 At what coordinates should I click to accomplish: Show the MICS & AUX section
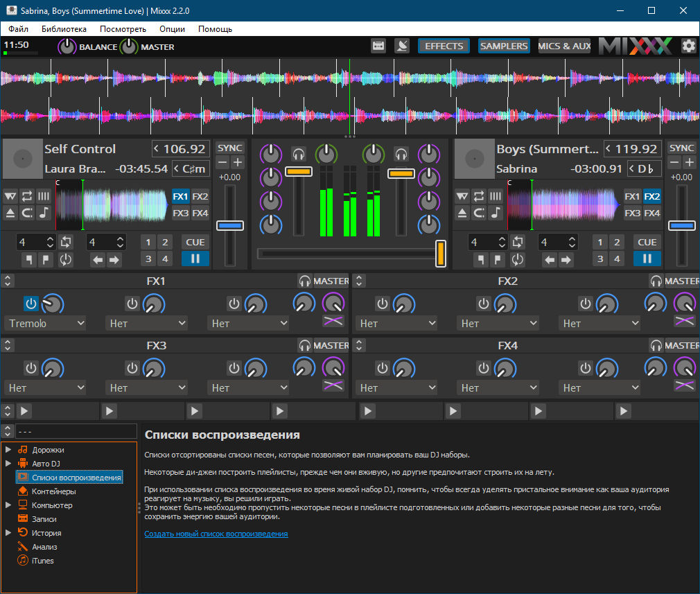tap(564, 46)
